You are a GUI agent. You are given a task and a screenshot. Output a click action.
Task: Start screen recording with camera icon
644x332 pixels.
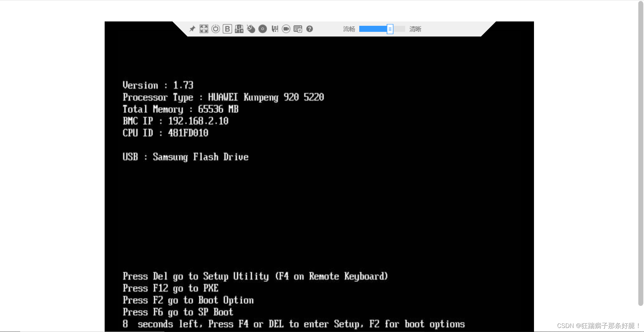coord(286,29)
